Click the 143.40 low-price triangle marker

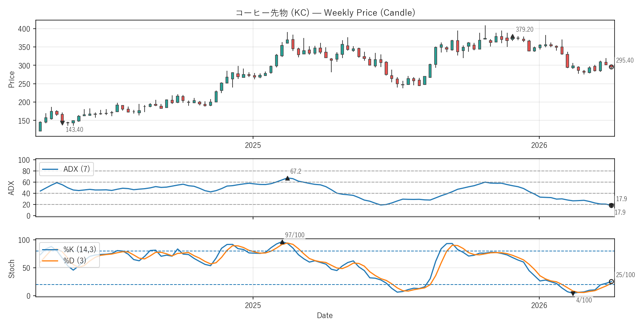coord(62,123)
